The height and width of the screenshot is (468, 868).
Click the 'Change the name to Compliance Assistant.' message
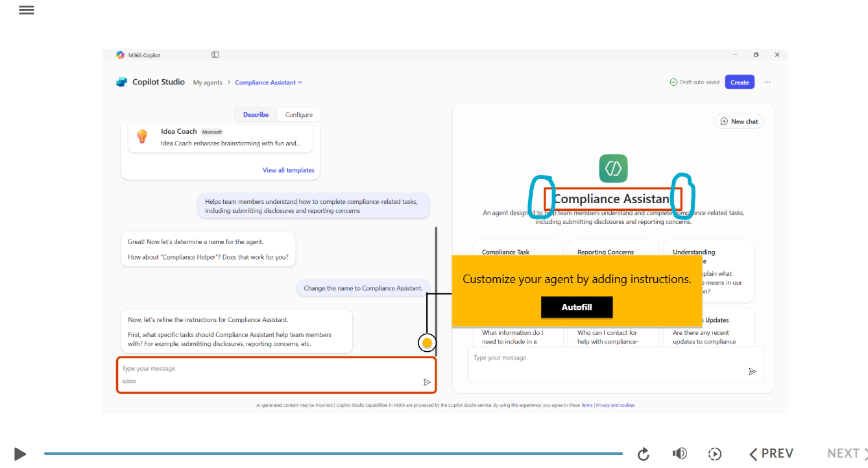click(x=363, y=288)
